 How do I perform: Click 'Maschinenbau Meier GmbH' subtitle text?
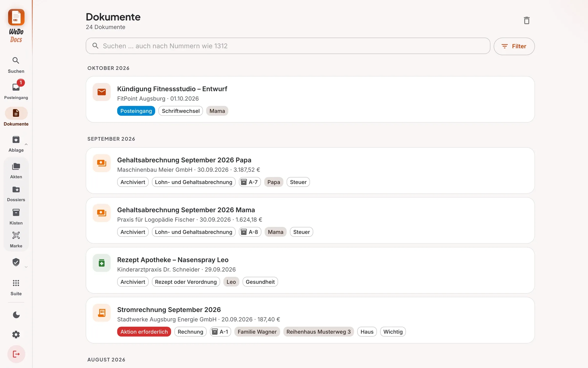pos(155,170)
